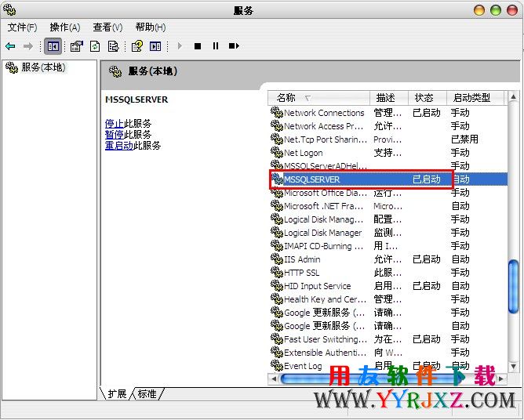The width and height of the screenshot is (524, 420).
Task: Open the 帮助(H) menu
Action: [x=151, y=27]
